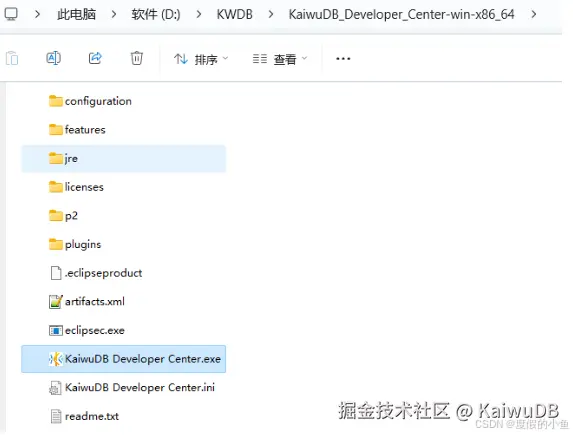The height and width of the screenshot is (435, 573).
Task: Click the .eclipseproduct file icon
Action: [x=56, y=273]
